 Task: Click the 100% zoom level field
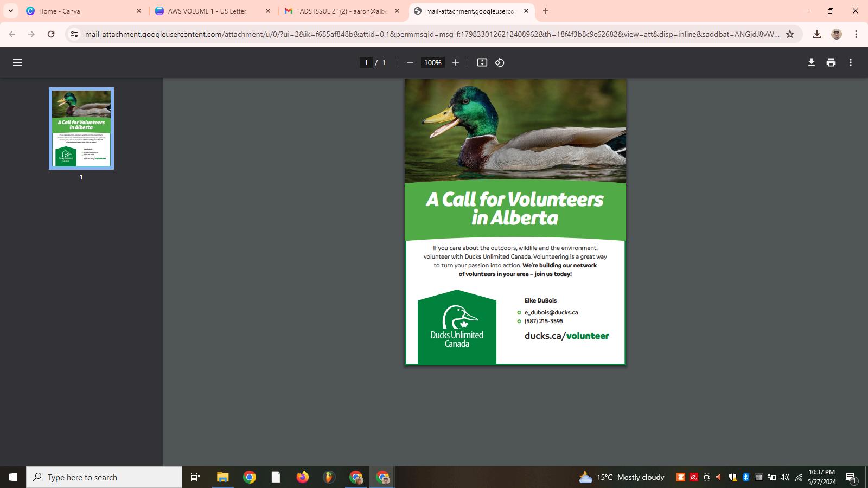point(432,62)
